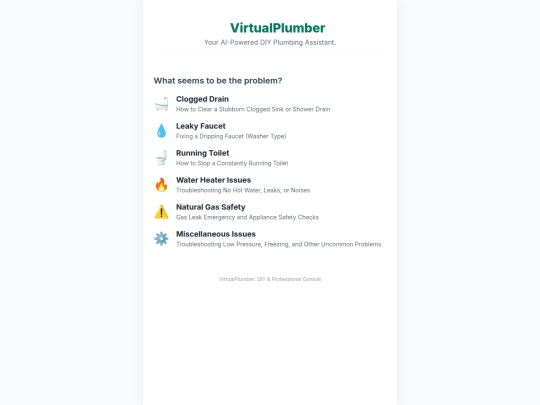Click 'Fixing a Dripping Faucet (Washer Type)' text
540x405 pixels.
click(x=231, y=136)
